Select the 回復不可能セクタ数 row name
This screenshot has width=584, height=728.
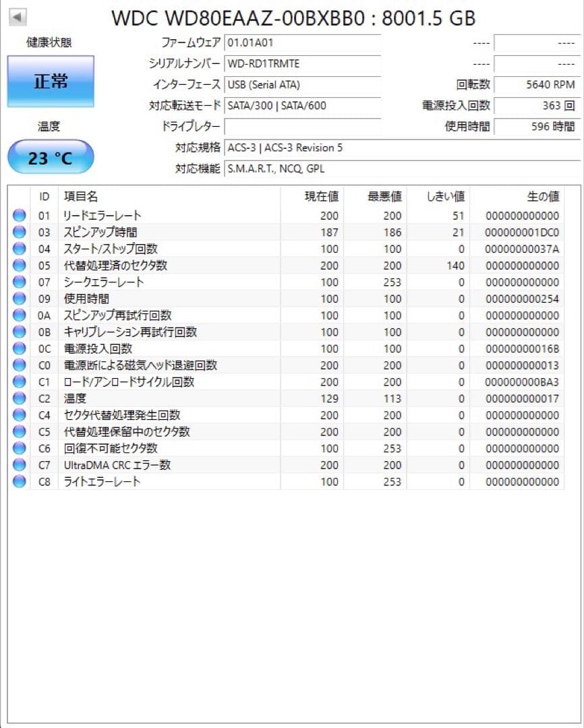(111, 448)
